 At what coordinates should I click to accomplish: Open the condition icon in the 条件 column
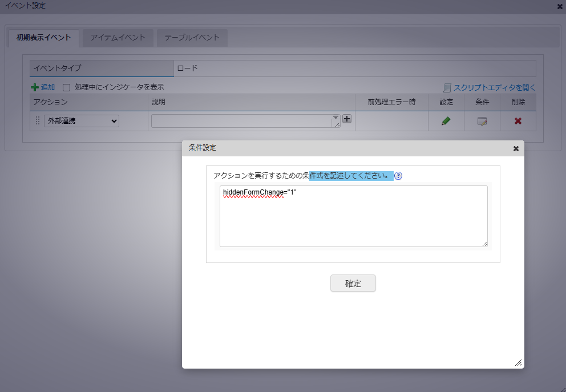click(482, 121)
